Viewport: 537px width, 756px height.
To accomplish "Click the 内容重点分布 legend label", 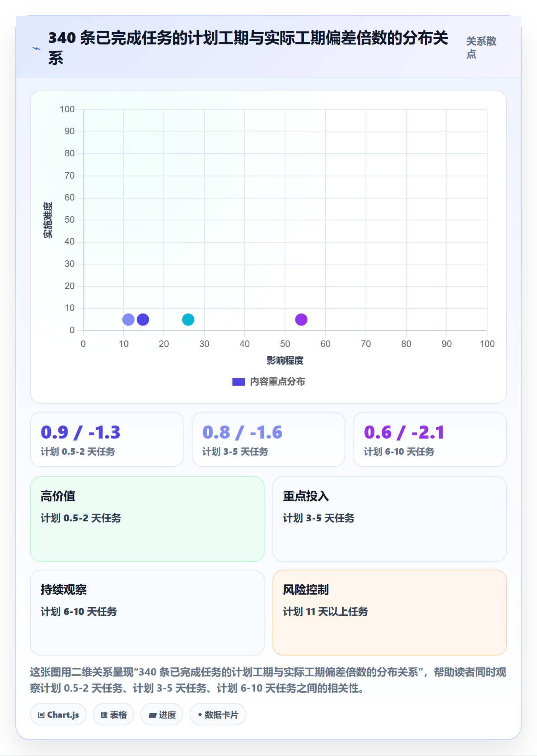I will tap(277, 382).
